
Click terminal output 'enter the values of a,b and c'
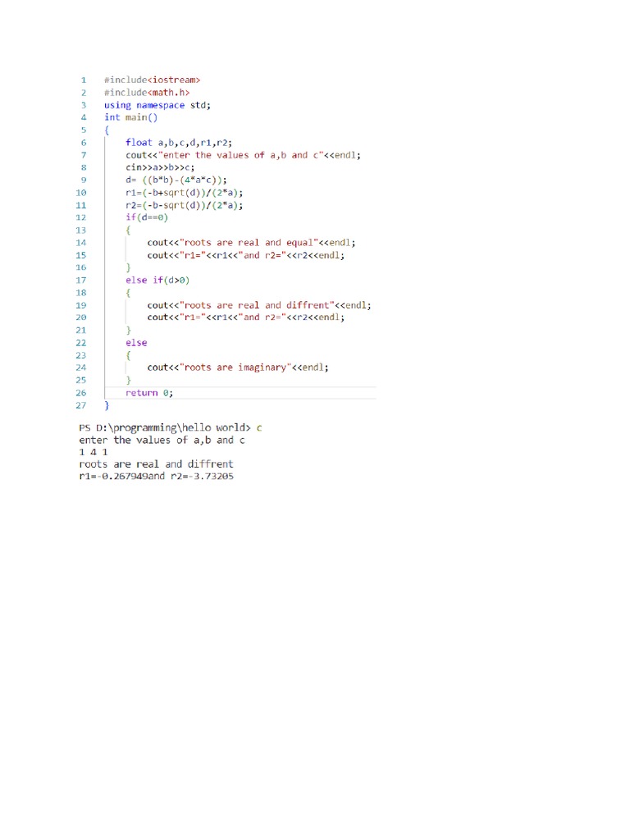pos(162,440)
